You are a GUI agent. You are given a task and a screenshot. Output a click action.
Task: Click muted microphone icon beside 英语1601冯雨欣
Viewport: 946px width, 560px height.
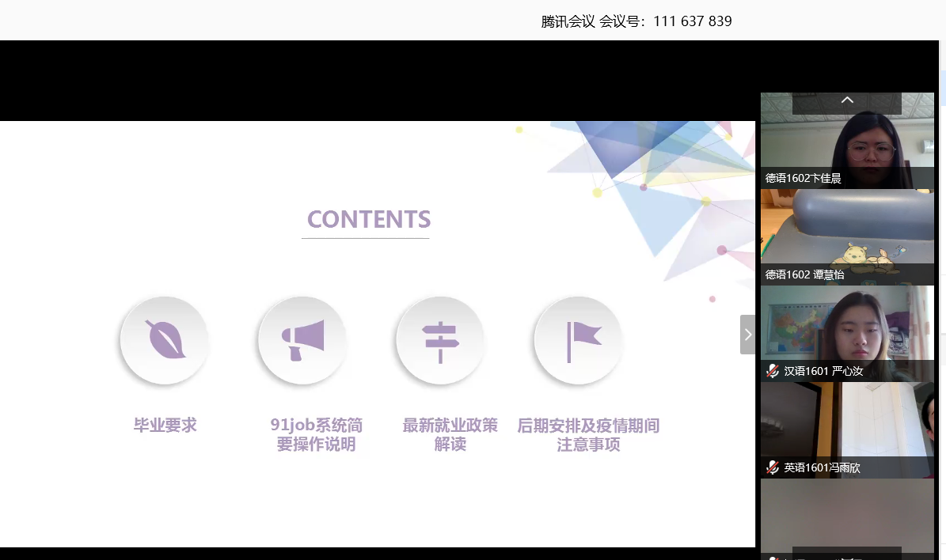click(x=773, y=467)
